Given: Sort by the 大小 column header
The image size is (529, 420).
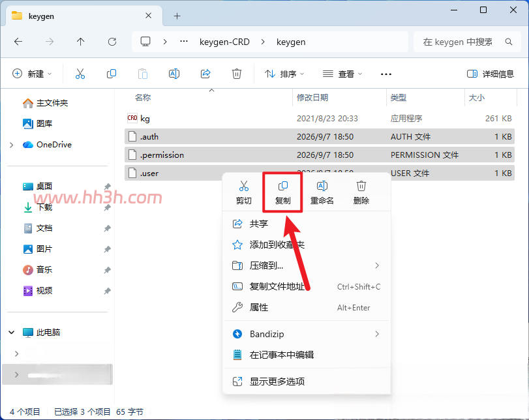Looking at the screenshot, I should 477,97.
